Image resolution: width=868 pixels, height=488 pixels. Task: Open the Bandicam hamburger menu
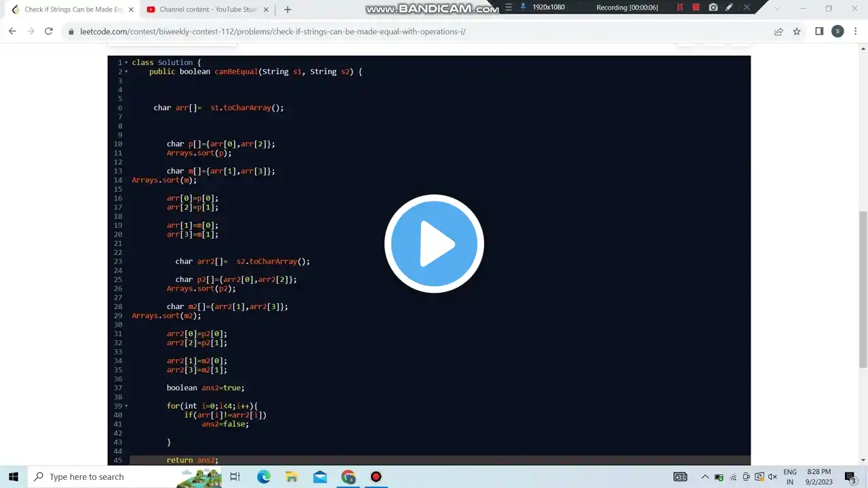[509, 7]
